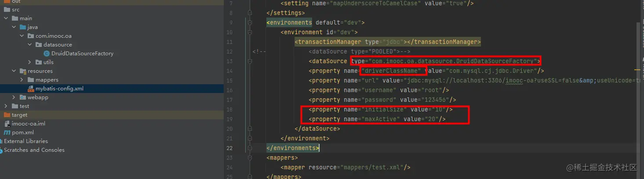The height and width of the screenshot is (179, 644).
Task: Collapse the resources folder node
Action: tap(14, 71)
